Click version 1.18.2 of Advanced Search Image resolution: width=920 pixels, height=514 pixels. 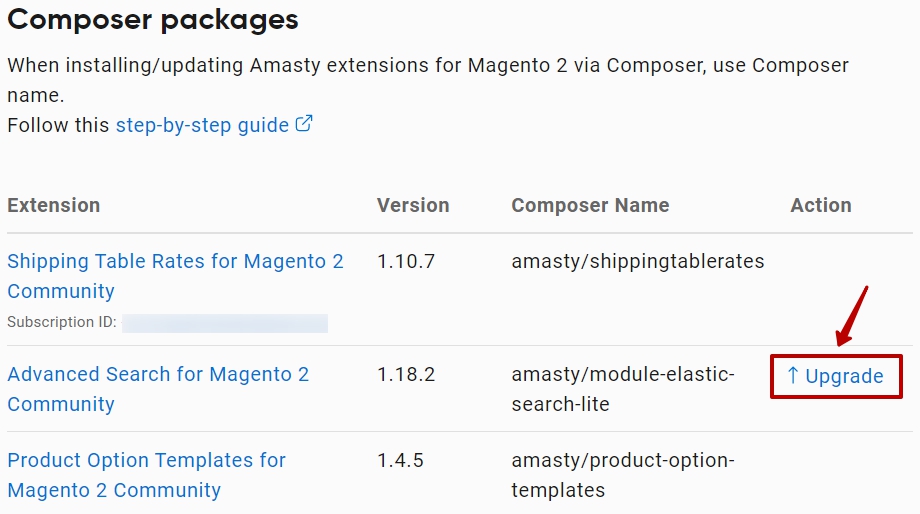coord(406,374)
